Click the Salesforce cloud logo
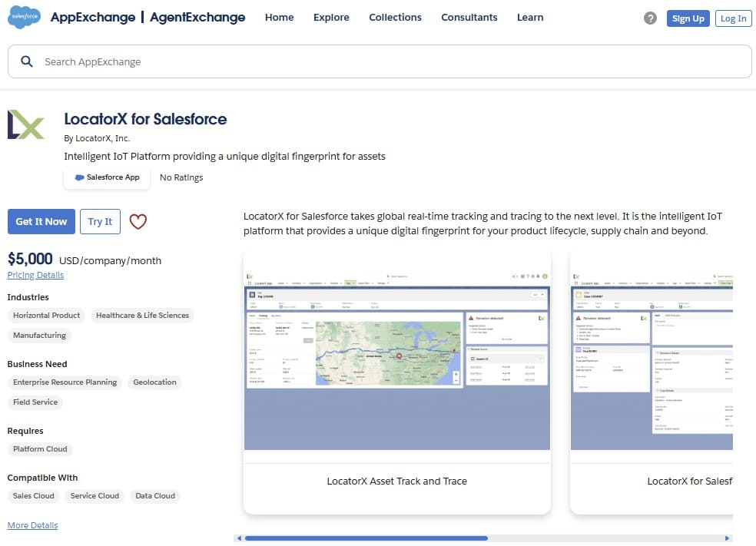Viewport: 756px width, 546px height. pyautogui.click(x=24, y=17)
